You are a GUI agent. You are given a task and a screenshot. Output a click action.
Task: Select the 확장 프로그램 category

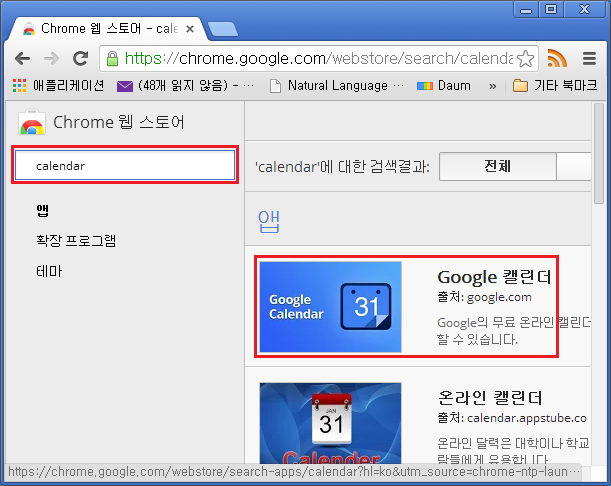[76, 240]
